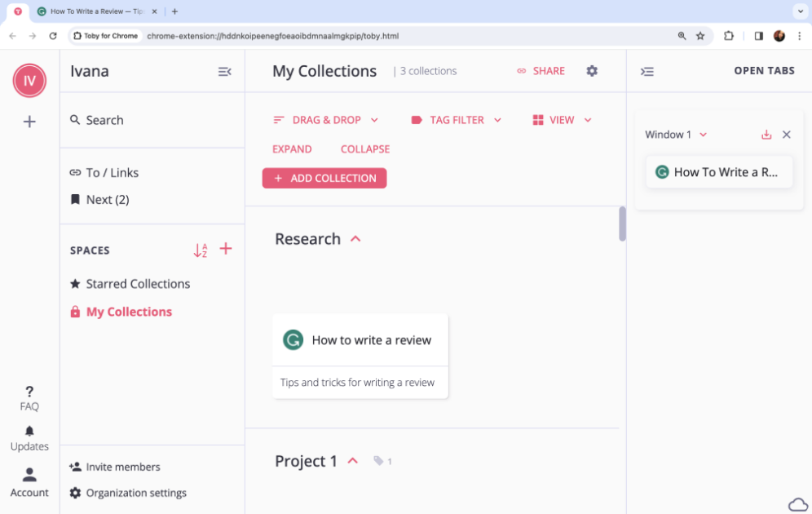This screenshot has width=812, height=514.
Task: Sort spaces alphabetically with the A-Z icon
Action: click(201, 250)
